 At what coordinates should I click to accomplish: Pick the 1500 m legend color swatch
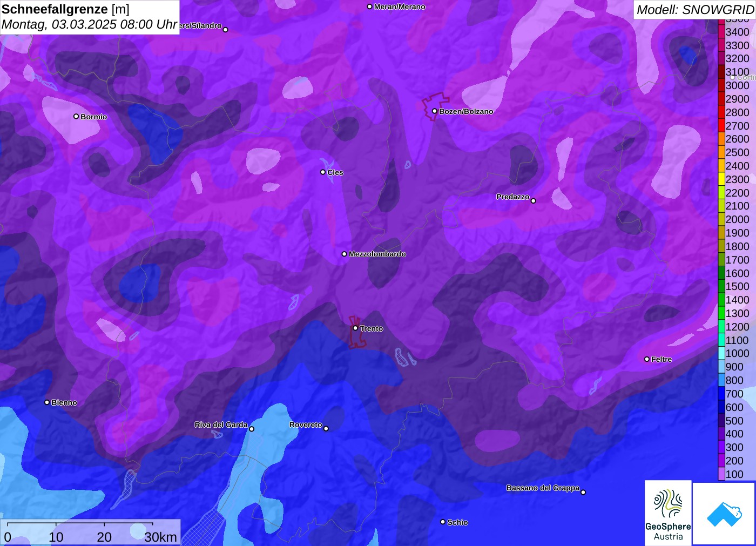(x=721, y=286)
